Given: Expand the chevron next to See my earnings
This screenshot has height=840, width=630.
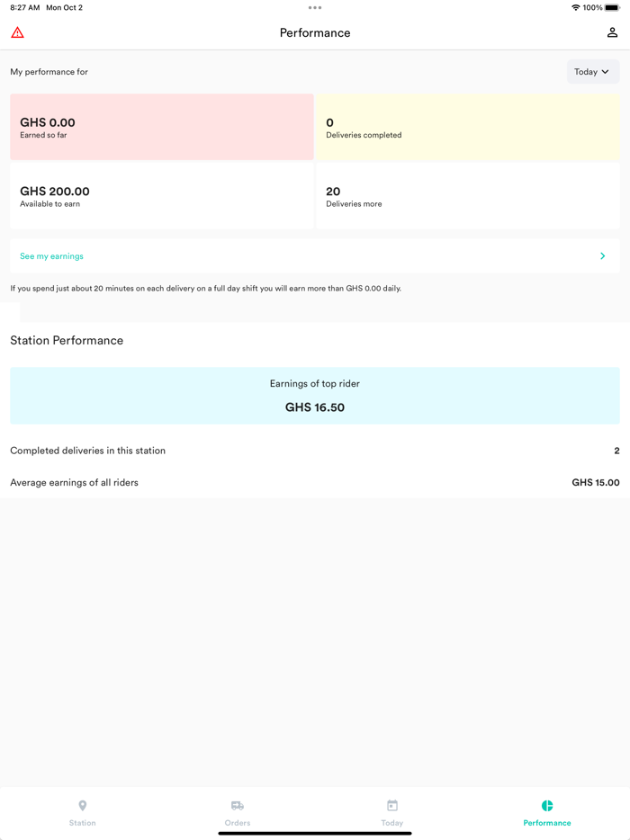Looking at the screenshot, I should [602, 255].
